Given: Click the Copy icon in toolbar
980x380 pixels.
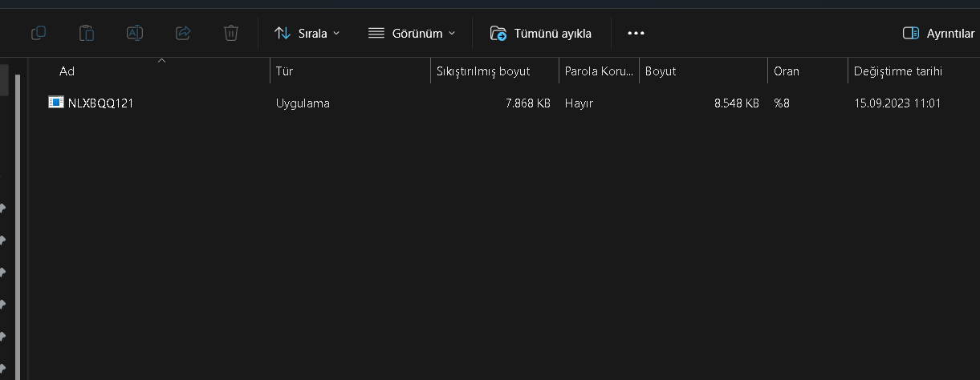Looking at the screenshot, I should pos(38,33).
